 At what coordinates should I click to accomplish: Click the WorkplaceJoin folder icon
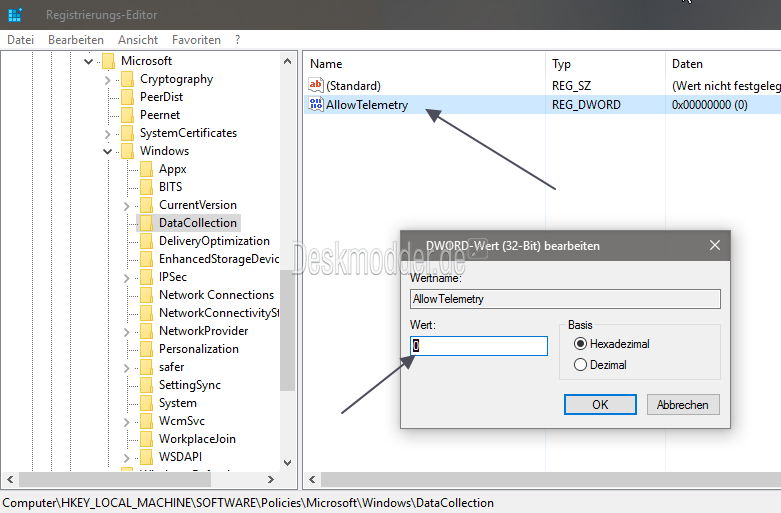(146, 439)
